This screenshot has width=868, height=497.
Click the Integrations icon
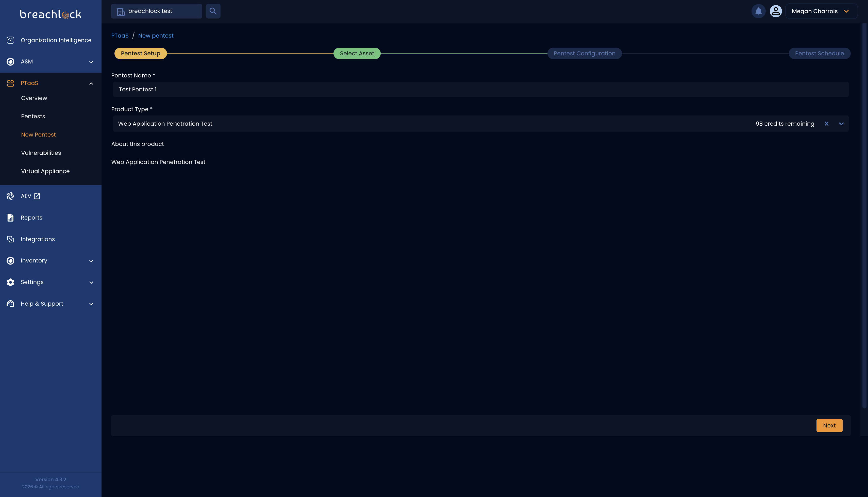(x=11, y=239)
